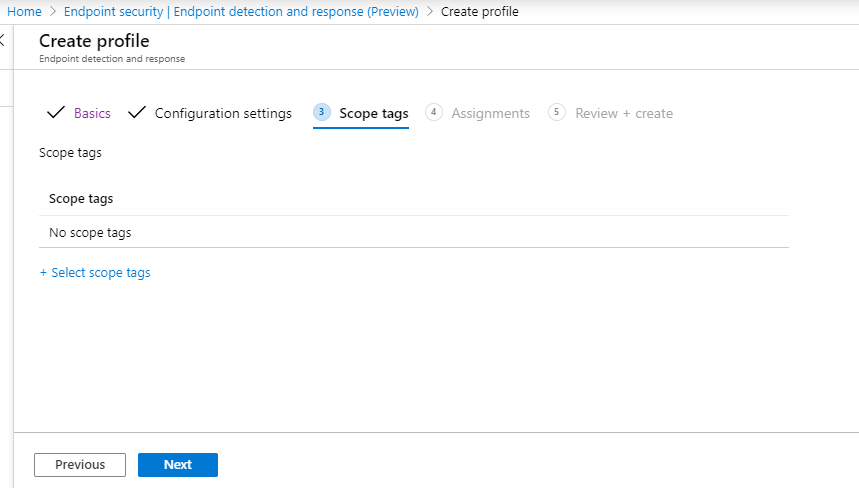859x488 pixels.
Task: Click the checkmark icon beside Basics
Action: point(56,113)
